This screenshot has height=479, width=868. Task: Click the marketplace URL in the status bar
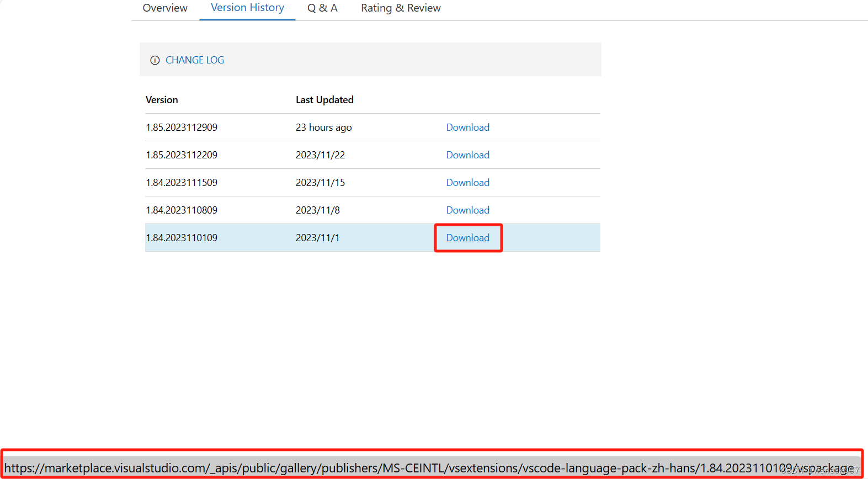tap(429, 468)
